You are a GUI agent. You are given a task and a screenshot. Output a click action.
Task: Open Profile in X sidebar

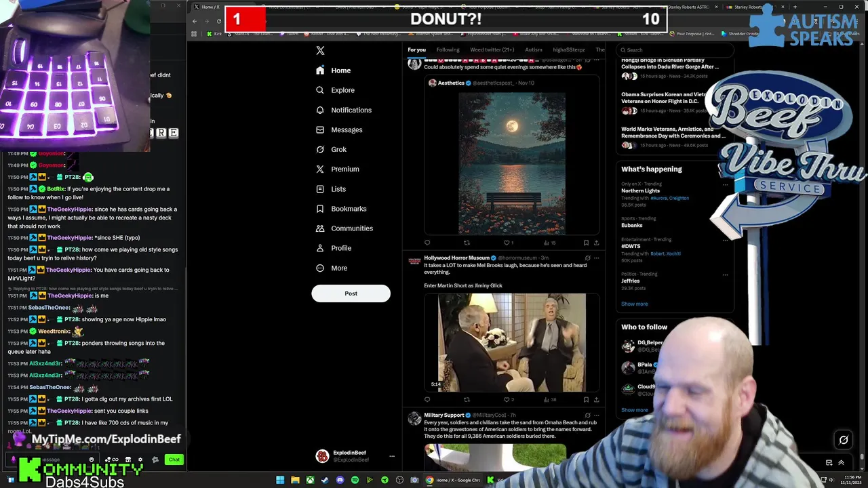pos(334,248)
